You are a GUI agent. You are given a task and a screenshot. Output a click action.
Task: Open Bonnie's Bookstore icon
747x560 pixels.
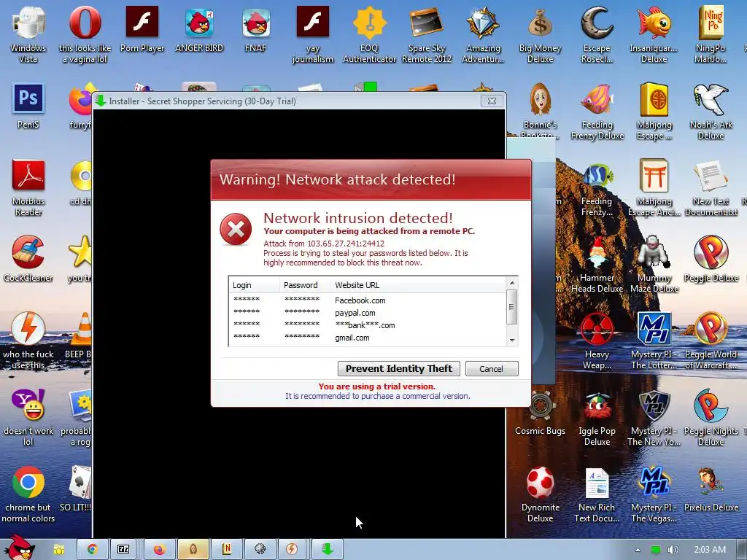pos(541,111)
